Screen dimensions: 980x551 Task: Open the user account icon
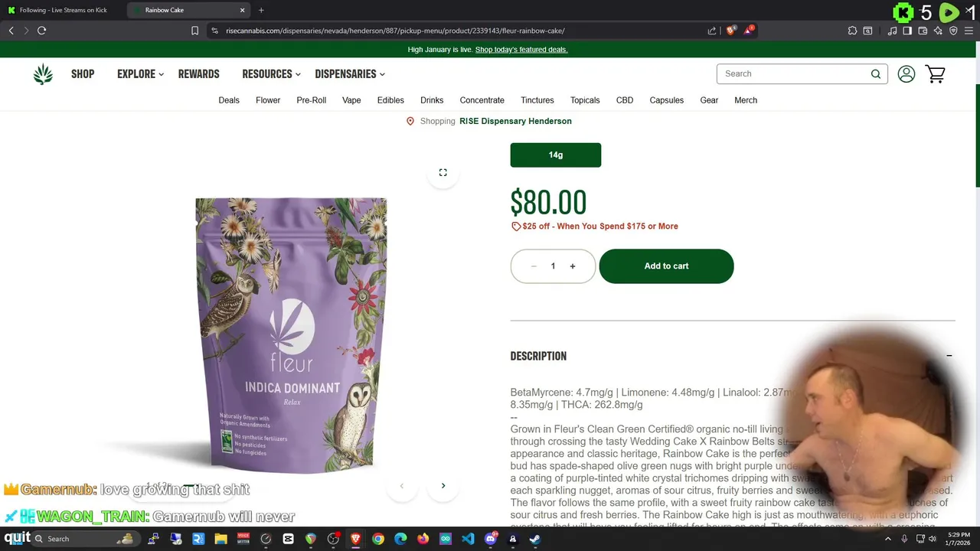coord(906,74)
